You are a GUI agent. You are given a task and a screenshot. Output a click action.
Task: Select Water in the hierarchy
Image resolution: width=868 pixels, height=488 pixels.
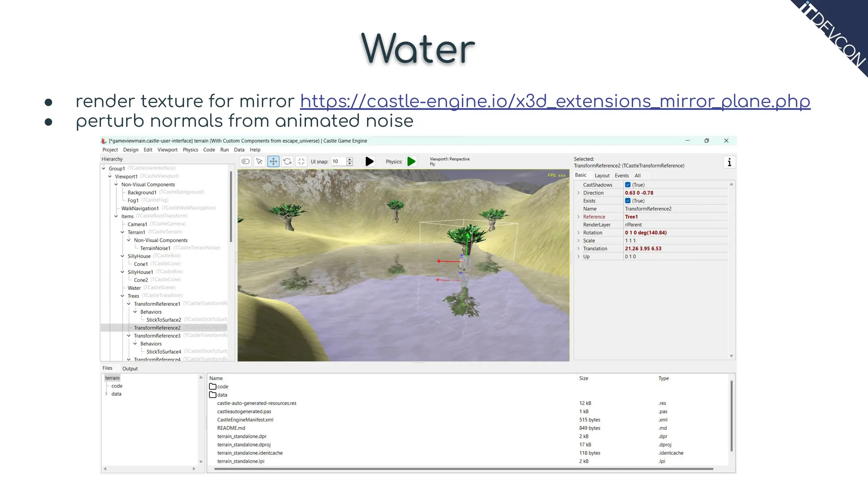click(134, 288)
